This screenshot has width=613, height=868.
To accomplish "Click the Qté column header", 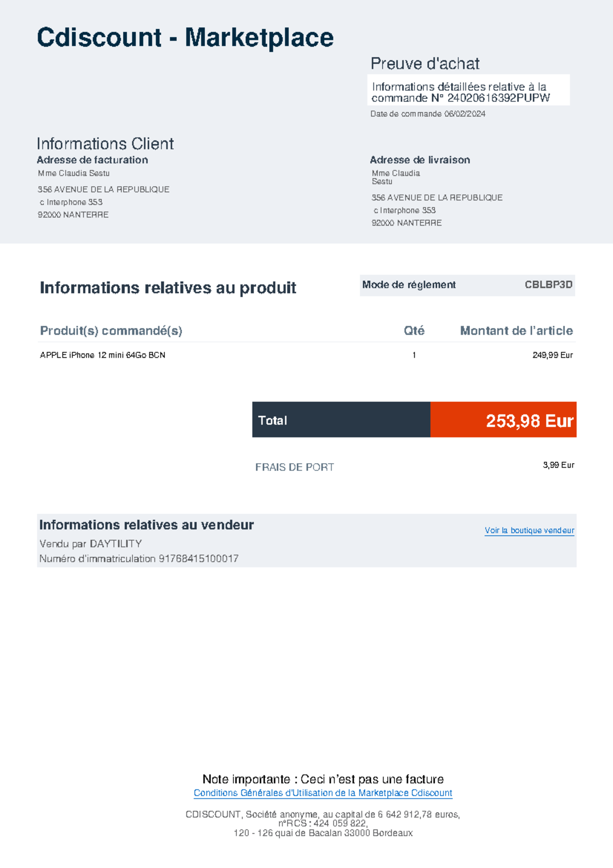I will tap(414, 331).
